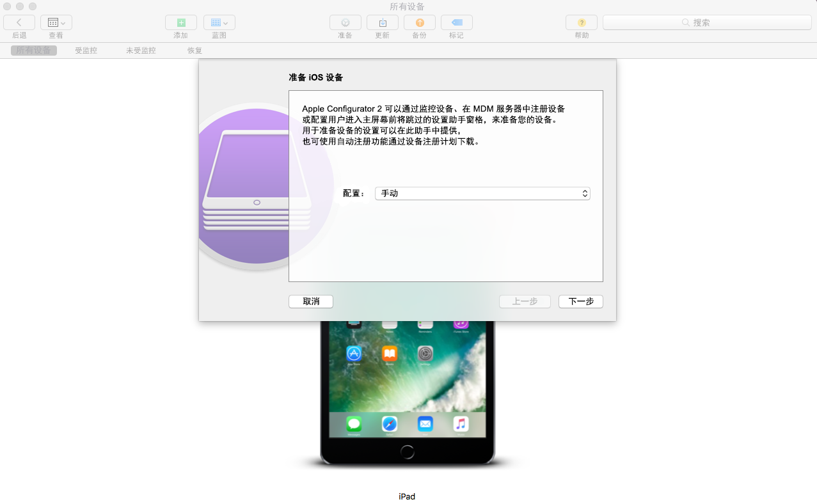Click the greyed-out 上一步 button

[x=525, y=301]
